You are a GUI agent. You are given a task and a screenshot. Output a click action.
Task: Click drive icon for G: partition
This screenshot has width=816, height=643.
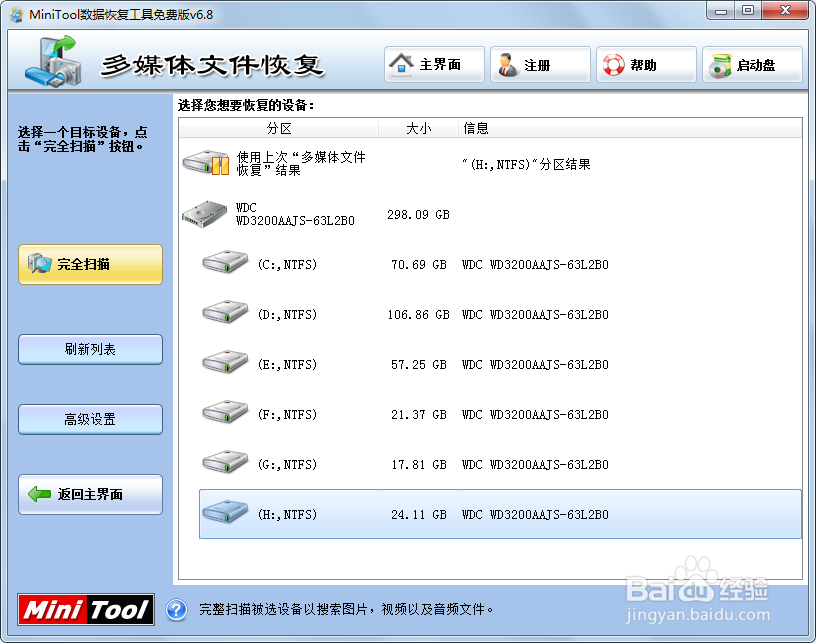pyautogui.click(x=225, y=461)
